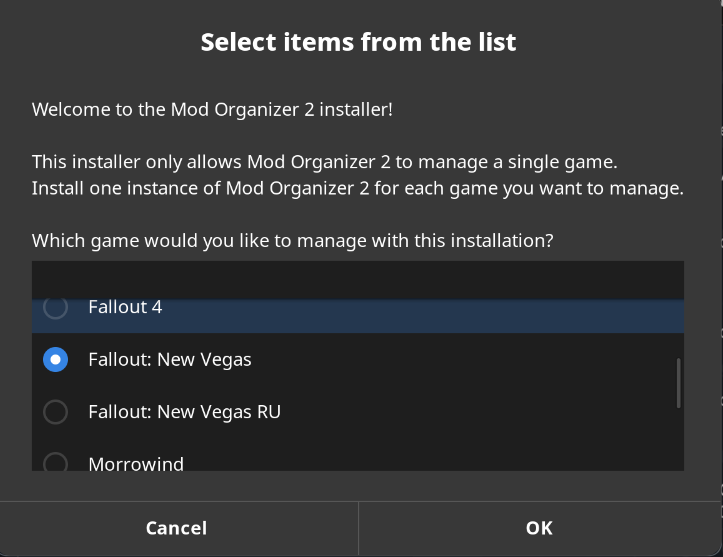Click the scrollbar track below the thumb
The height and width of the screenshot is (557, 723).
pyautogui.click(x=678, y=440)
